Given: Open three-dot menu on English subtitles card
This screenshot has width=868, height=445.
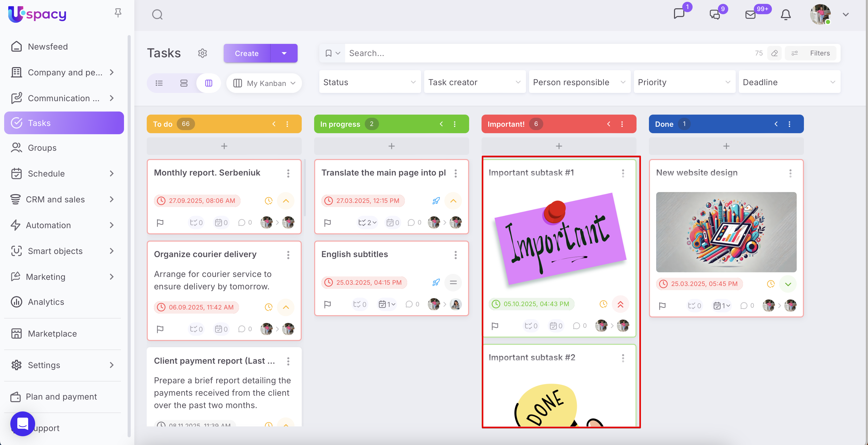Looking at the screenshot, I should tap(455, 255).
